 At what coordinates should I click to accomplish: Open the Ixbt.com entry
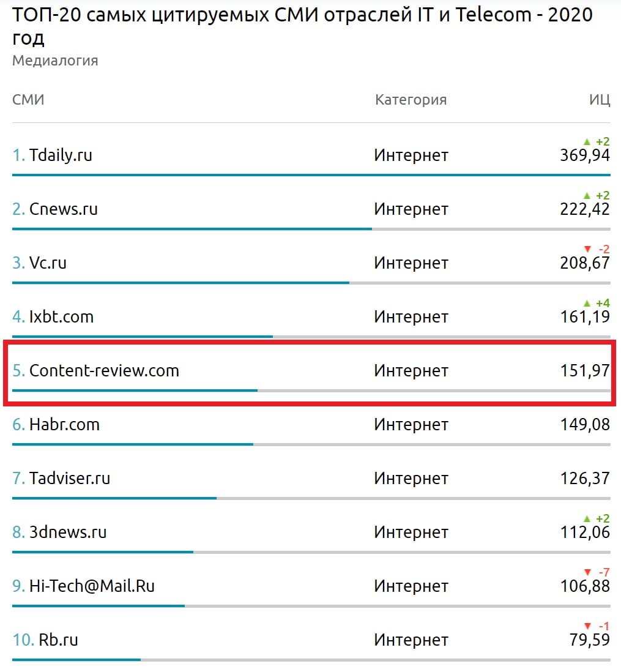61,316
